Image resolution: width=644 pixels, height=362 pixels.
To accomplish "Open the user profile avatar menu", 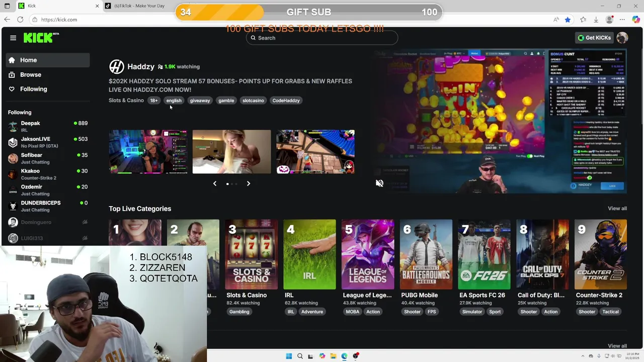I will pos(622,38).
